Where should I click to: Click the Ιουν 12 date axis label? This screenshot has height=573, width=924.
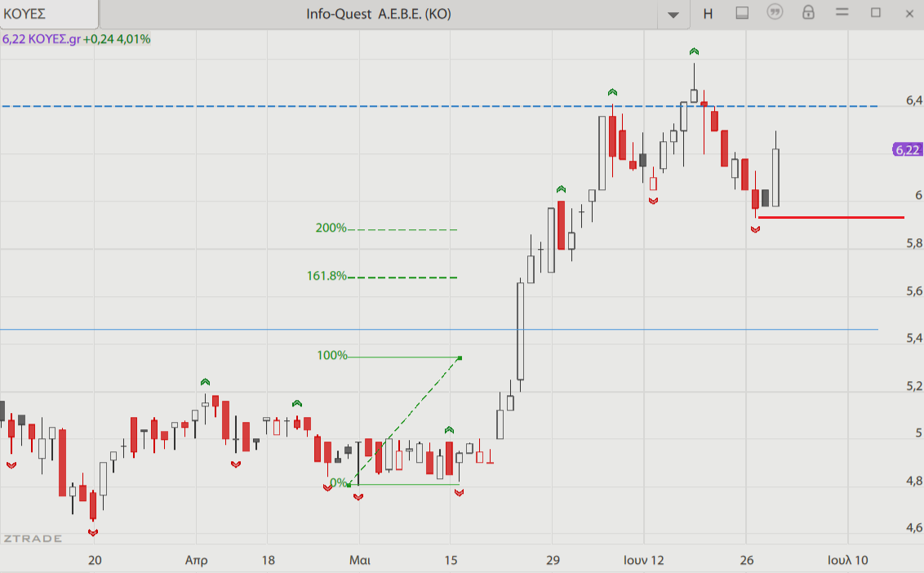click(643, 560)
